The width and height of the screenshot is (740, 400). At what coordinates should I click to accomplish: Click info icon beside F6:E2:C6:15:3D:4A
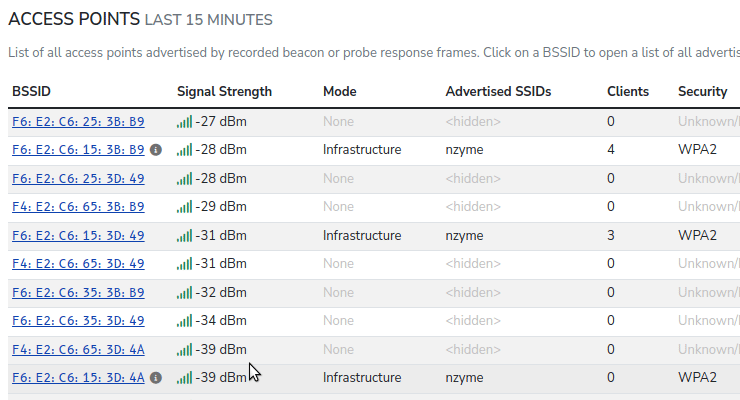[155, 378]
